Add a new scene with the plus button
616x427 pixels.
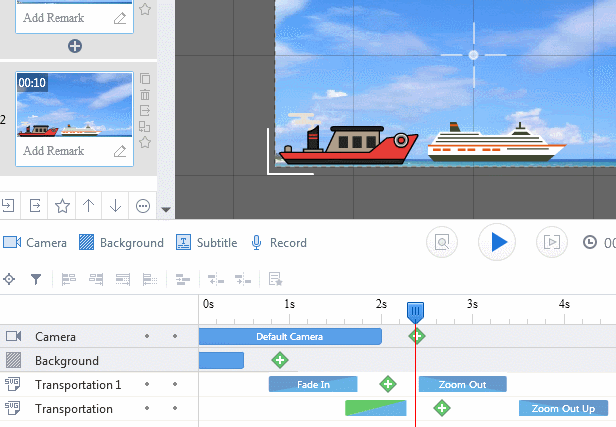pos(75,46)
